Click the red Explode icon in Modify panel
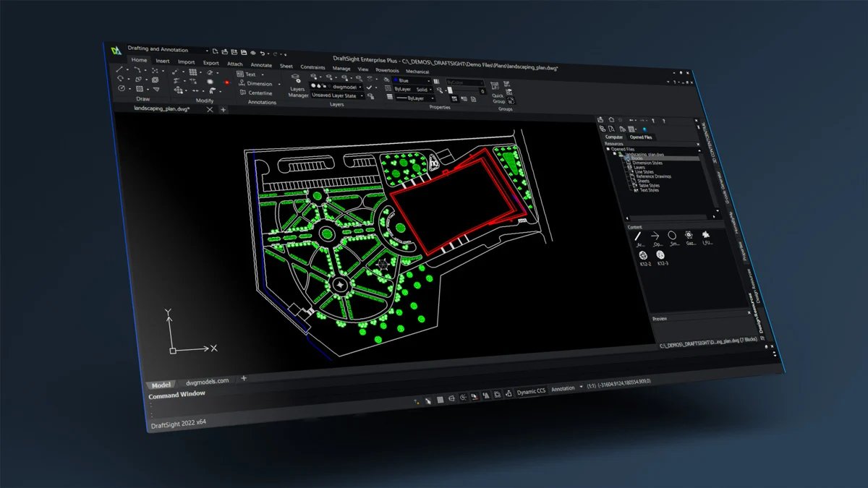The width and height of the screenshot is (868, 488). point(226,83)
